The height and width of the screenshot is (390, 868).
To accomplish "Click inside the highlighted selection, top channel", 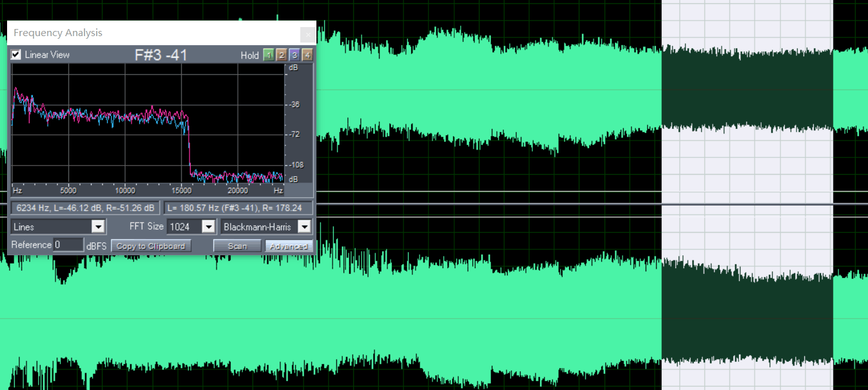I will click(x=747, y=90).
